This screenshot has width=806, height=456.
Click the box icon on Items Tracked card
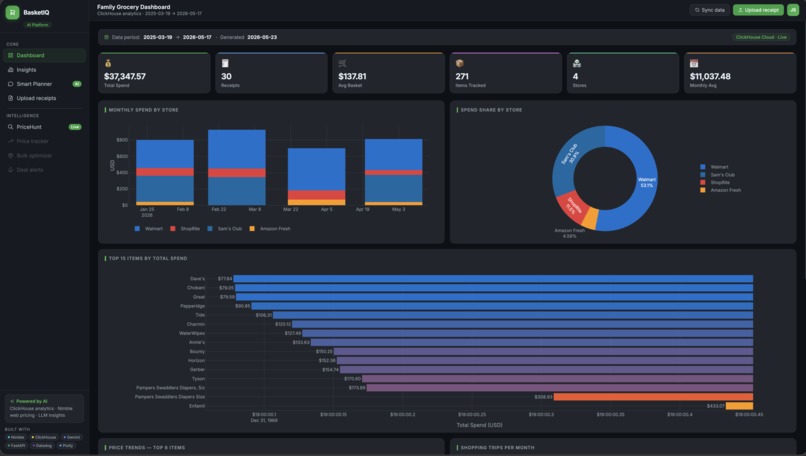(460, 63)
